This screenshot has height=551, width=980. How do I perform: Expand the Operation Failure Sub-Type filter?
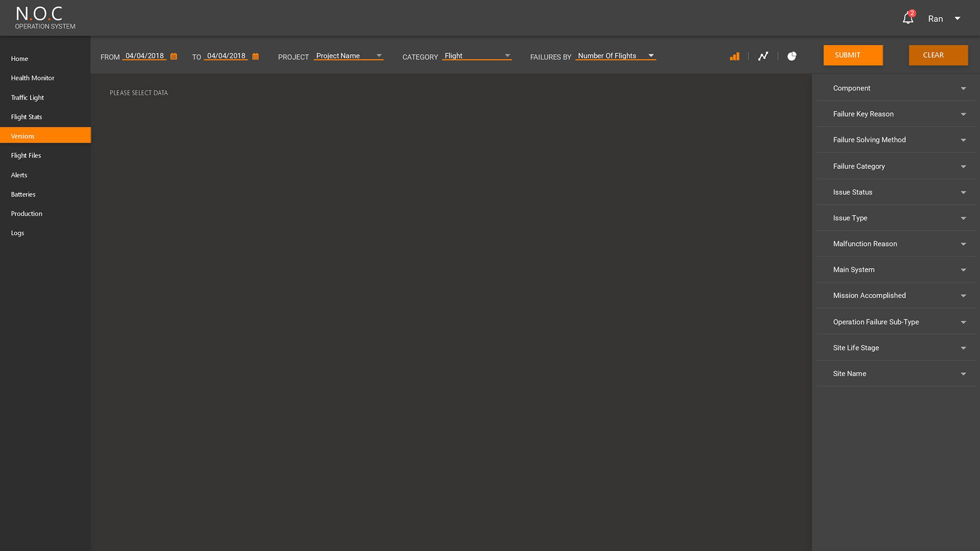[x=896, y=322]
